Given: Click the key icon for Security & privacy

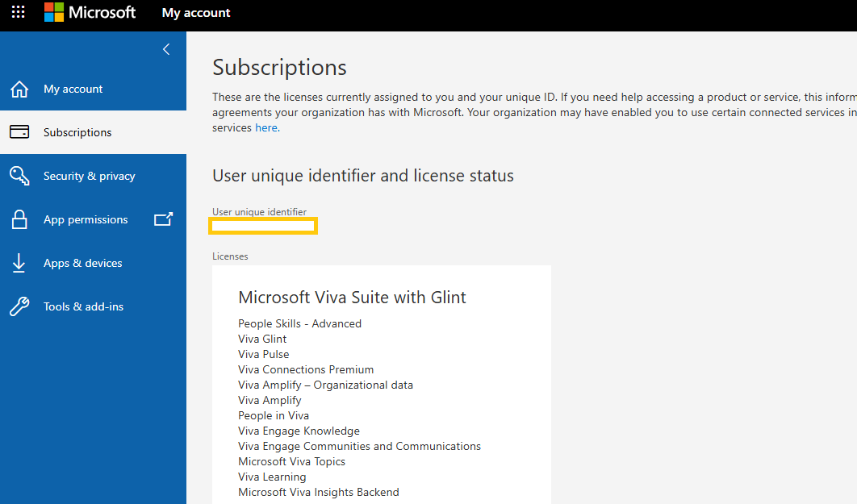Looking at the screenshot, I should coord(19,176).
